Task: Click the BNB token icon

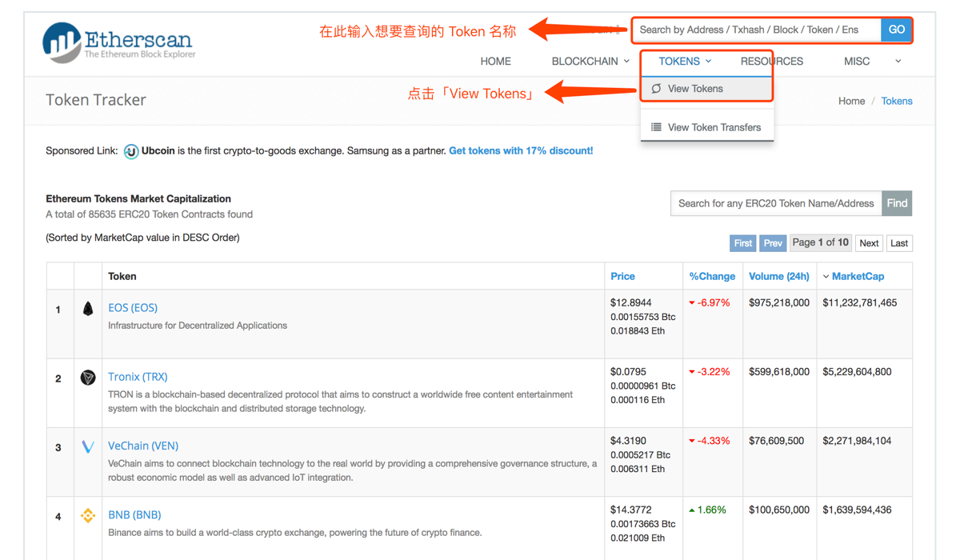Action: click(x=88, y=516)
